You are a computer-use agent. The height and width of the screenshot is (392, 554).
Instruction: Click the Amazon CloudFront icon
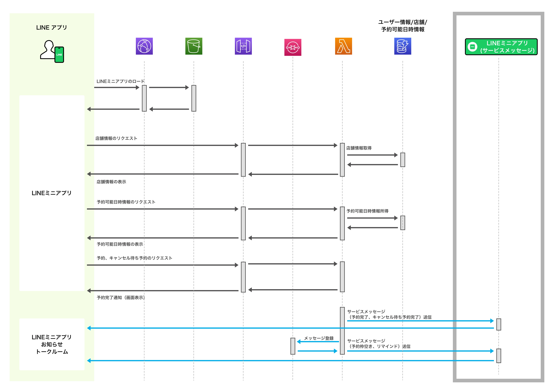click(144, 46)
